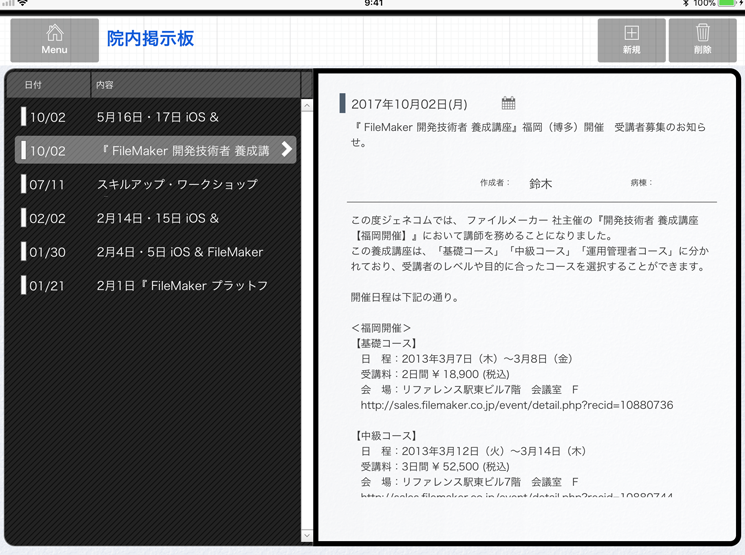Select the 5月16日・17日 iOS notice
Viewport: 745px width, 555px height.
(158, 117)
